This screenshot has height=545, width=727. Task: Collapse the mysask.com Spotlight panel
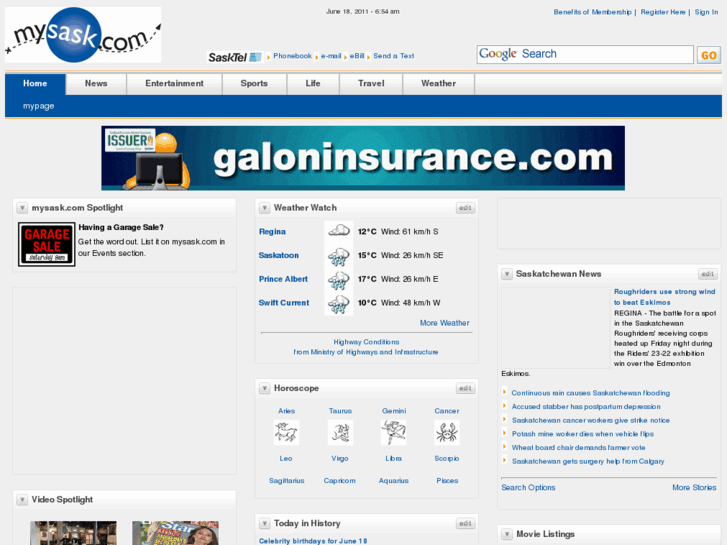coord(22,208)
